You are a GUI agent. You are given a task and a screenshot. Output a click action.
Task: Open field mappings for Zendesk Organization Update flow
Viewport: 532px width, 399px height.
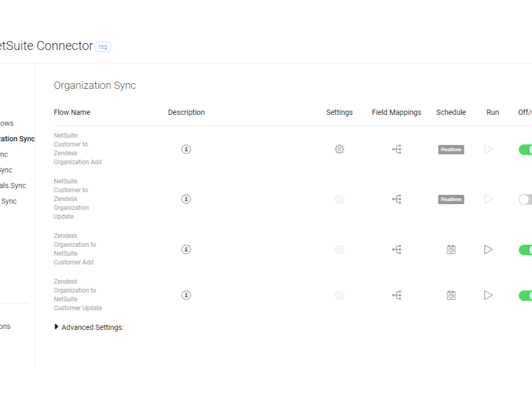click(397, 199)
